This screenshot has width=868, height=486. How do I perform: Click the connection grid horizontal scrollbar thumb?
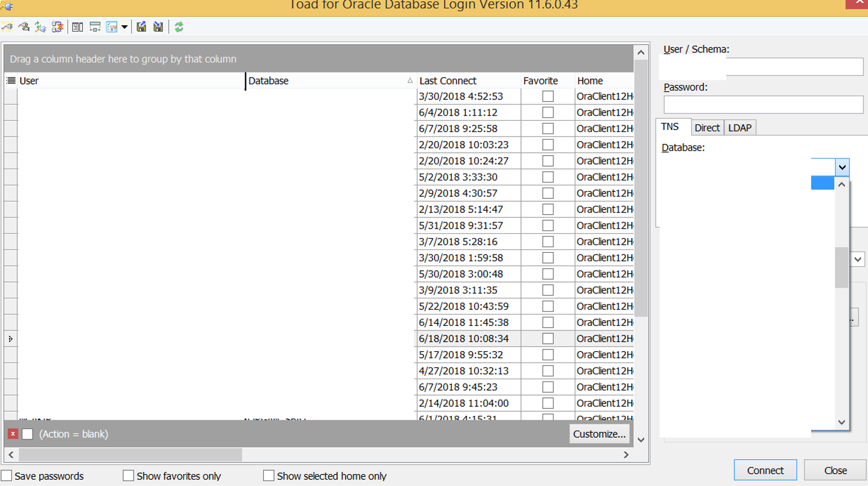point(130,455)
